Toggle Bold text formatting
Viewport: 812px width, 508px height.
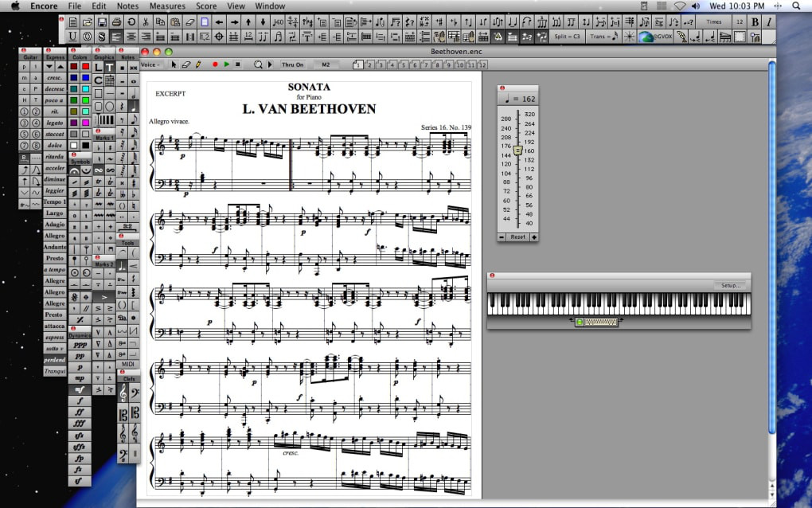point(755,21)
